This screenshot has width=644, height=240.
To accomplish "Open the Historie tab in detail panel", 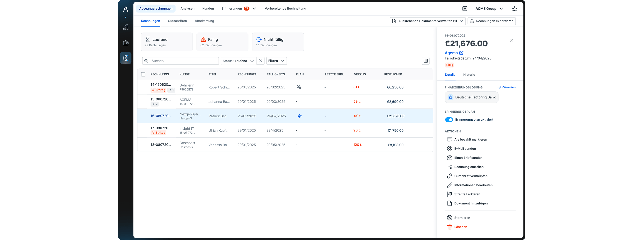I will click(469, 75).
